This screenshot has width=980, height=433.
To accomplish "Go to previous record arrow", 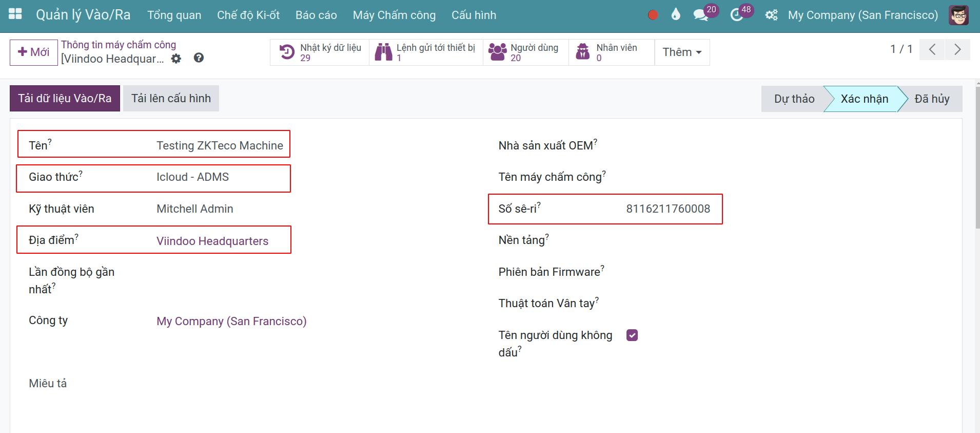I will [932, 49].
